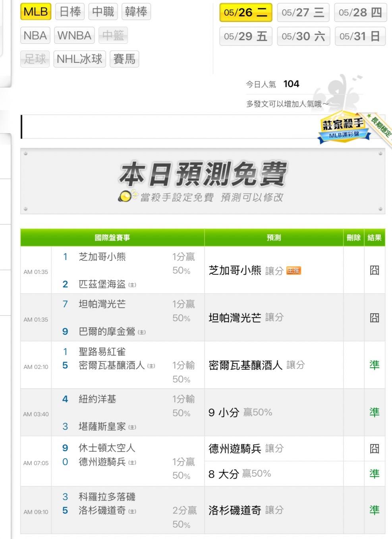
Task: Click the 囧 result icon for 芝加哥小熊
Action: [x=374, y=270]
